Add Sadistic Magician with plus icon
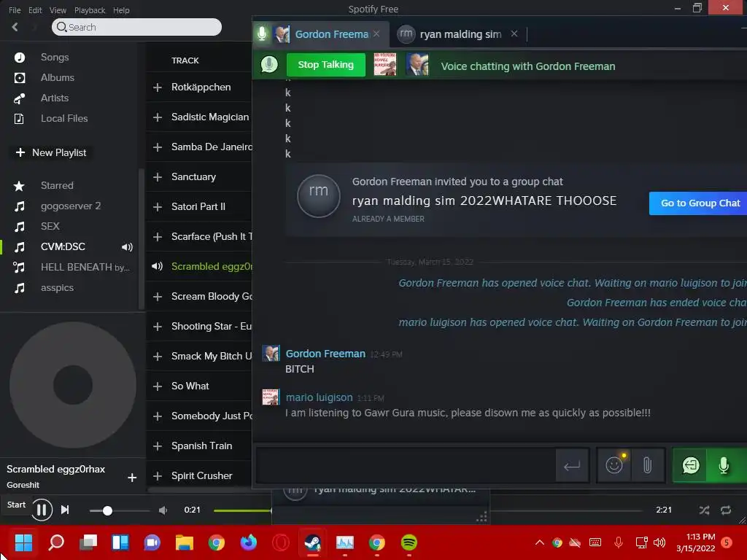The width and height of the screenshot is (747, 560). [x=158, y=117]
